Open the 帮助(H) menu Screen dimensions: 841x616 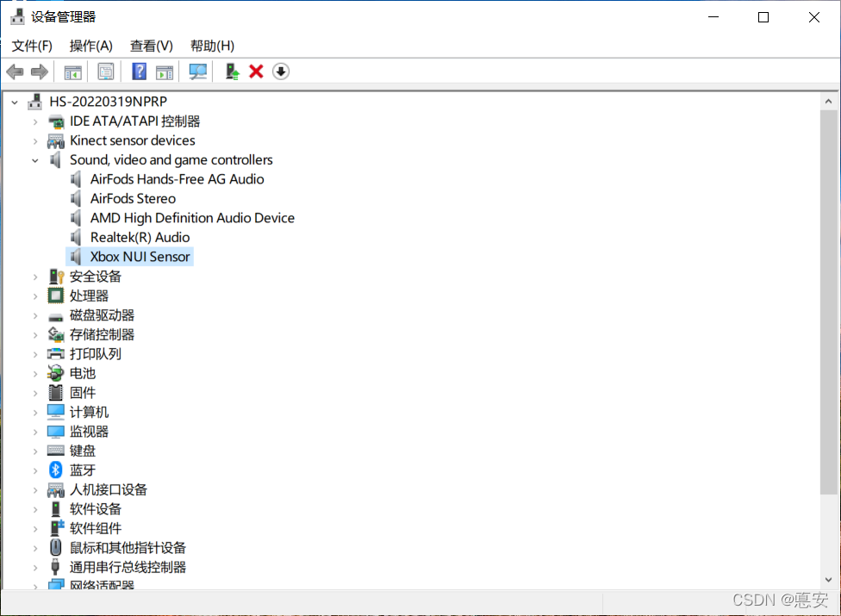(x=212, y=47)
